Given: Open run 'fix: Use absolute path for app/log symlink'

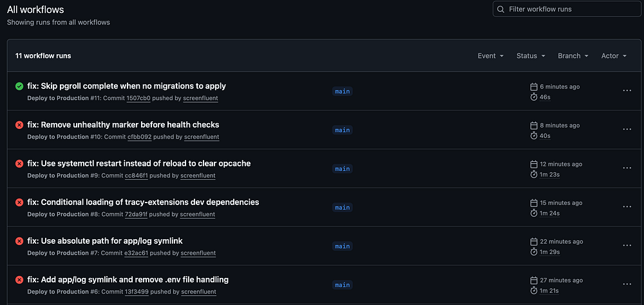Looking at the screenshot, I should click(x=105, y=241).
